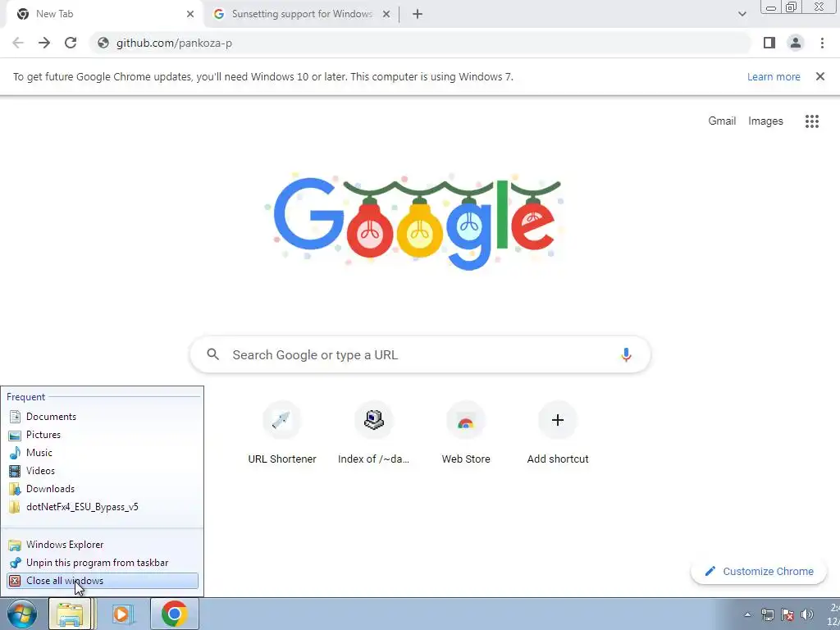Follow the Learn more link
The image size is (840, 630).
(774, 76)
